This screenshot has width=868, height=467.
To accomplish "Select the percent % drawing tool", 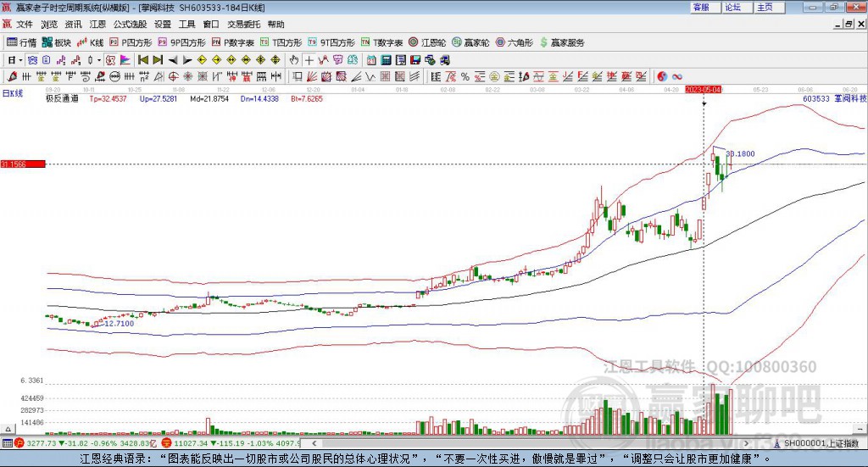I will pyautogui.click(x=465, y=77).
